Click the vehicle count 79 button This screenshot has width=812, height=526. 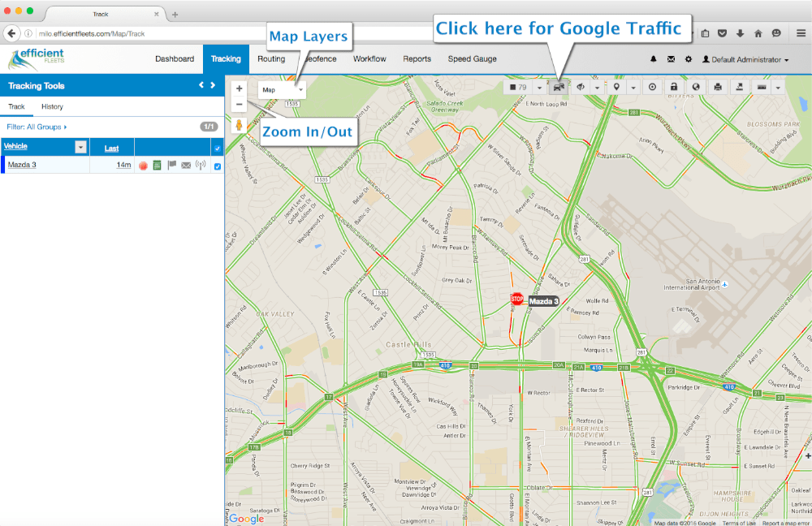click(x=518, y=87)
